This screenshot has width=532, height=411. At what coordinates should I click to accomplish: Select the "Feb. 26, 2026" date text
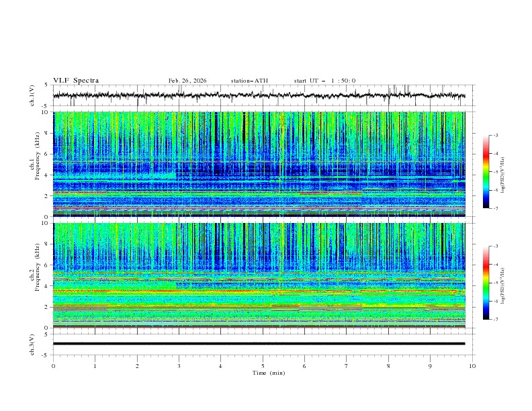[x=187, y=81]
